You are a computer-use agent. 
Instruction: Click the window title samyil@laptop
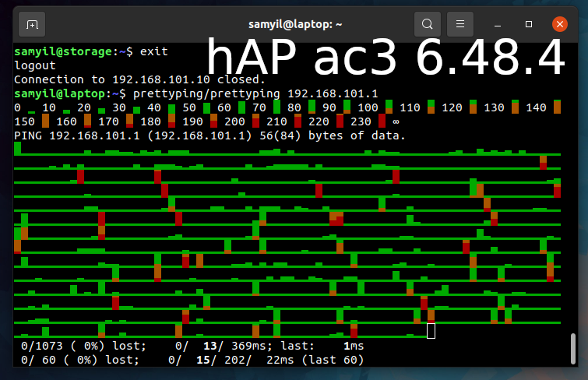(x=294, y=24)
